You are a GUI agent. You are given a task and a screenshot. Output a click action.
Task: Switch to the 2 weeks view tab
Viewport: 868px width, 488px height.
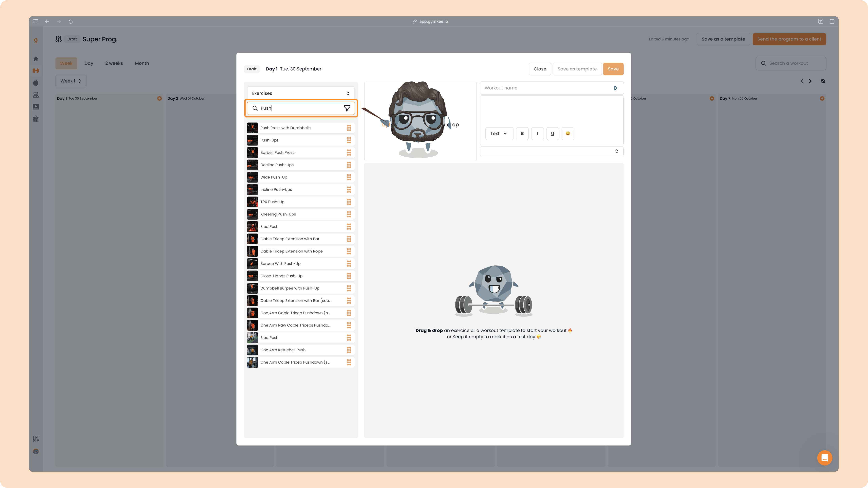click(x=114, y=63)
